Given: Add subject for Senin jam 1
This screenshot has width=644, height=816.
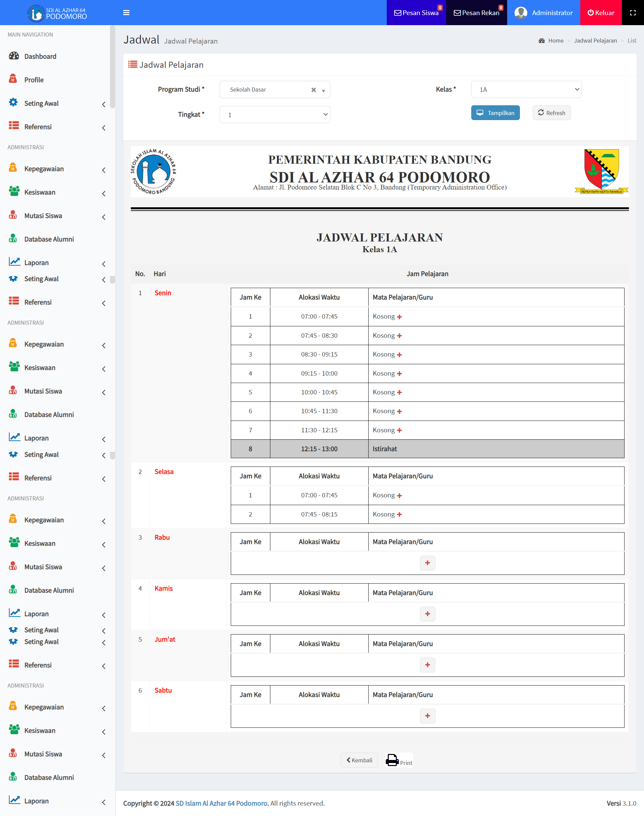Looking at the screenshot, I should tap(399, 317).
